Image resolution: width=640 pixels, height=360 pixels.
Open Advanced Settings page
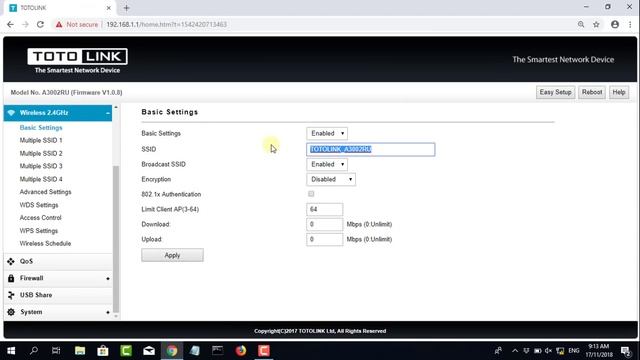pyautogui.click(x=45, y=192)
